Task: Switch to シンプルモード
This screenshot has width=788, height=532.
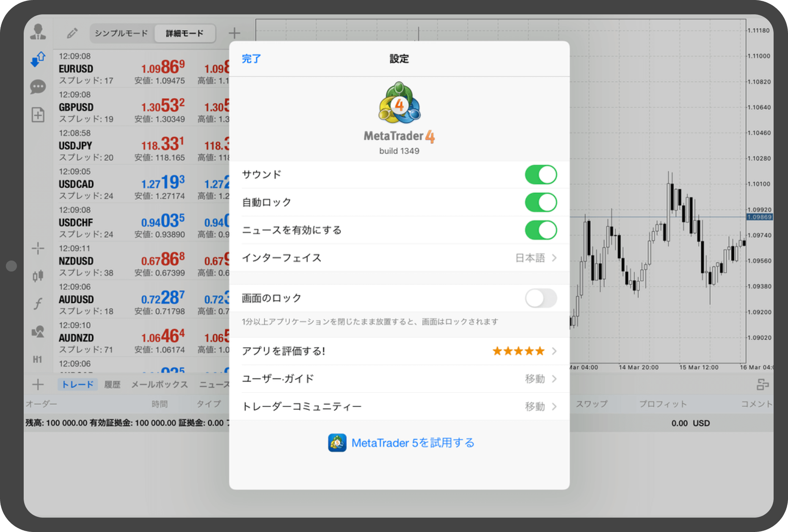Action: [121, 33]
